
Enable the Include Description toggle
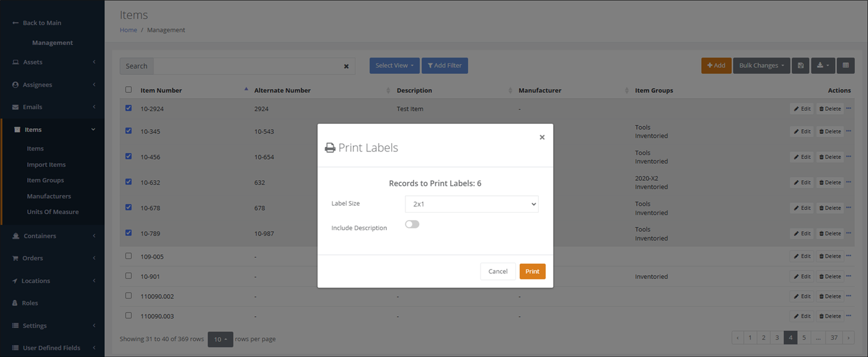(x=412, y=224)
